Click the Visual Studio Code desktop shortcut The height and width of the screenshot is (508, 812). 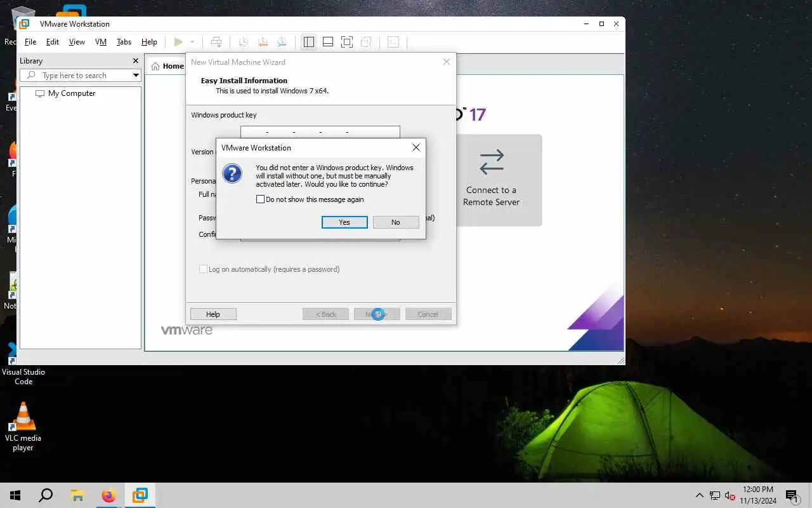[x=23, y=363]
